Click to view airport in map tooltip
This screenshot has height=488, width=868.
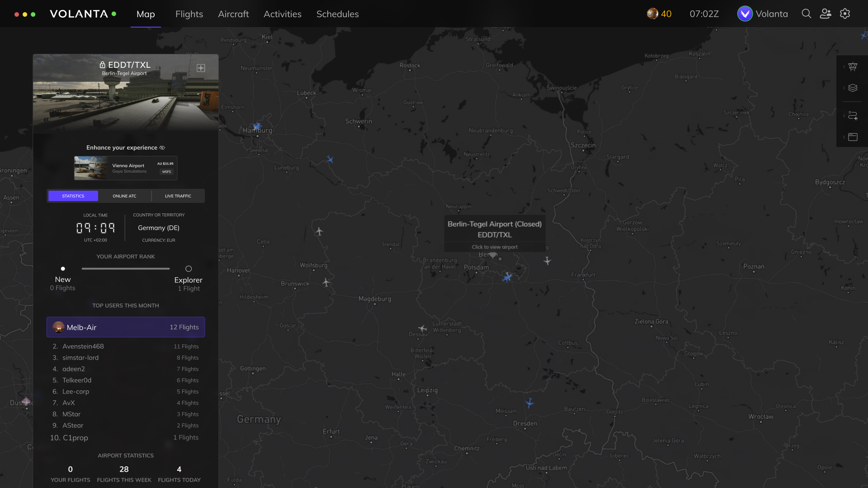pyautogui.click(x=495, y=247)
